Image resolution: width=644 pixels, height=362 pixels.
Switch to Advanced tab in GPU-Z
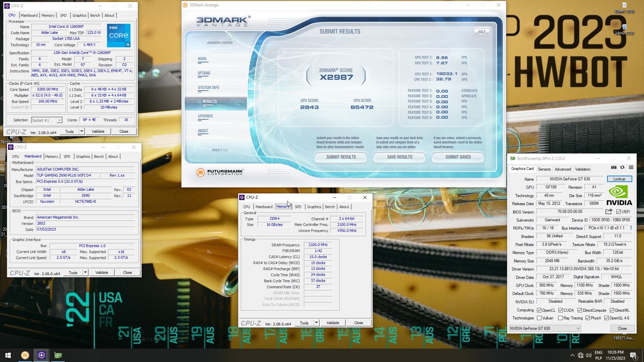[x=562, y=169]
